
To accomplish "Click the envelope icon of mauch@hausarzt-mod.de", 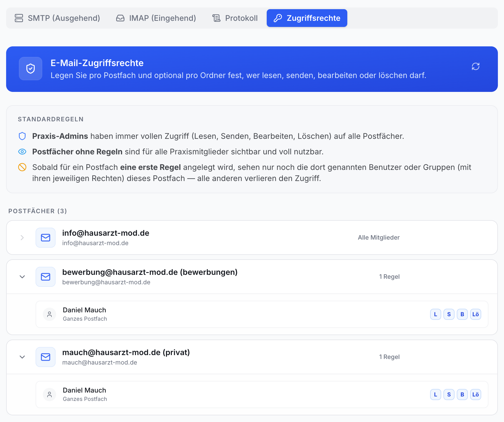I will coord(46,357).
